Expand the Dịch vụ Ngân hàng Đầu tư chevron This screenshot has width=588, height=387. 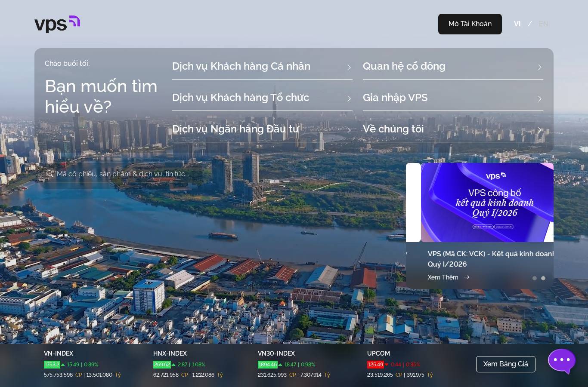click(x=349, y=130)
